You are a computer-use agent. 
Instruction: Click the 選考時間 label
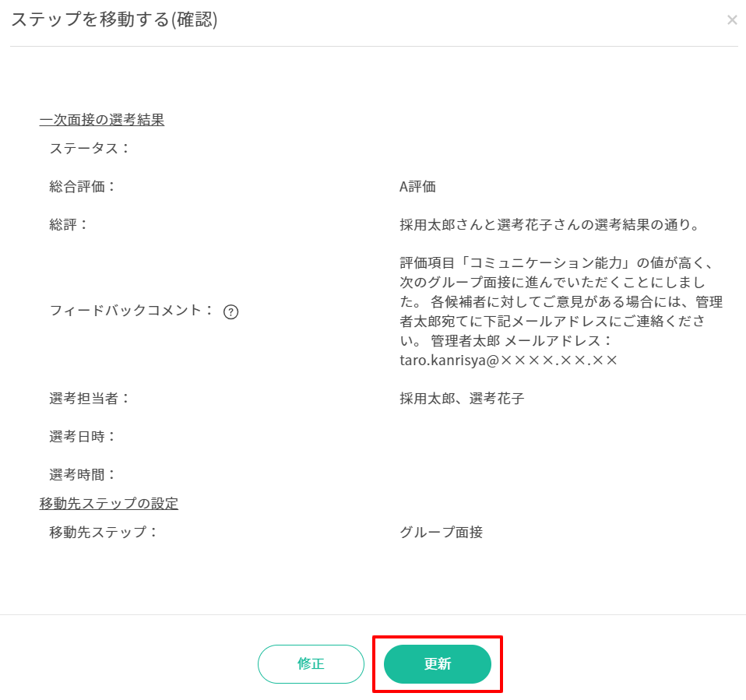pyautogui.click(x=83, y=474)
